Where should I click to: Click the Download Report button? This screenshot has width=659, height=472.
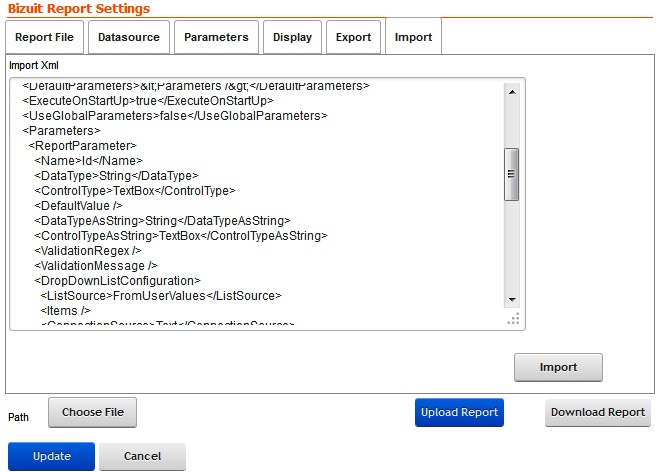(x=598, y=412)
